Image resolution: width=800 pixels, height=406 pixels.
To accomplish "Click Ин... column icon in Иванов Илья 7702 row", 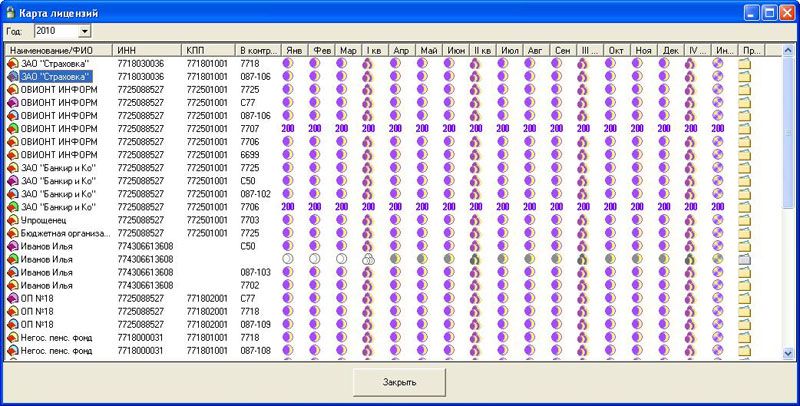I will (x=718, y=286).
